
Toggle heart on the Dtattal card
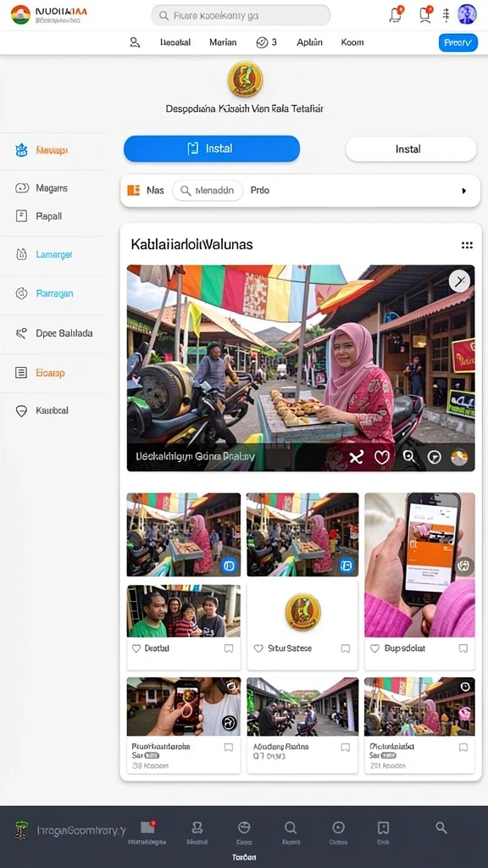coord(136,648)
